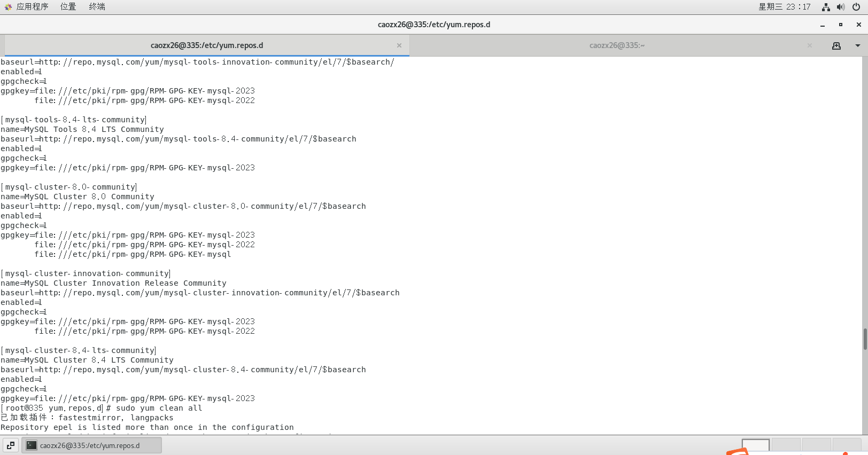Select caozx26@335:/etc/yum.repos.d taskbar entry

click(91, 445)
